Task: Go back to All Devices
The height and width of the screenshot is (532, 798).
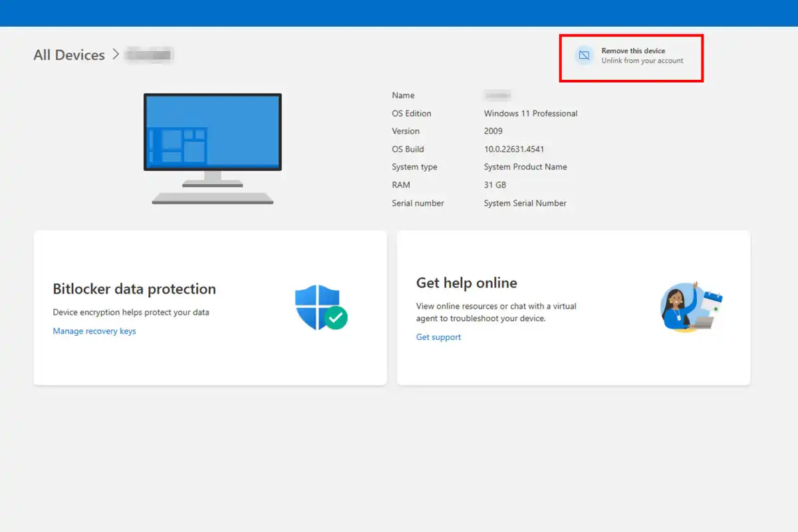Action: (x=69, y=55)
